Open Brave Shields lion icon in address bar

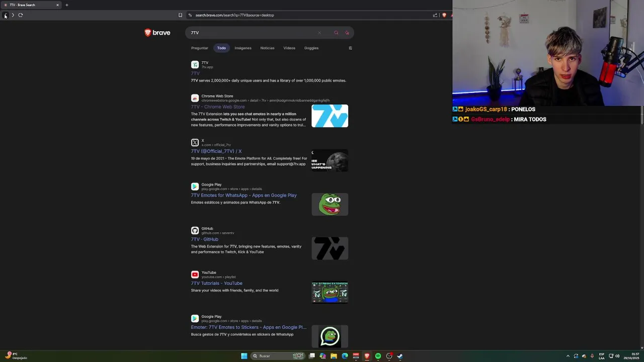tap(444, 15)
